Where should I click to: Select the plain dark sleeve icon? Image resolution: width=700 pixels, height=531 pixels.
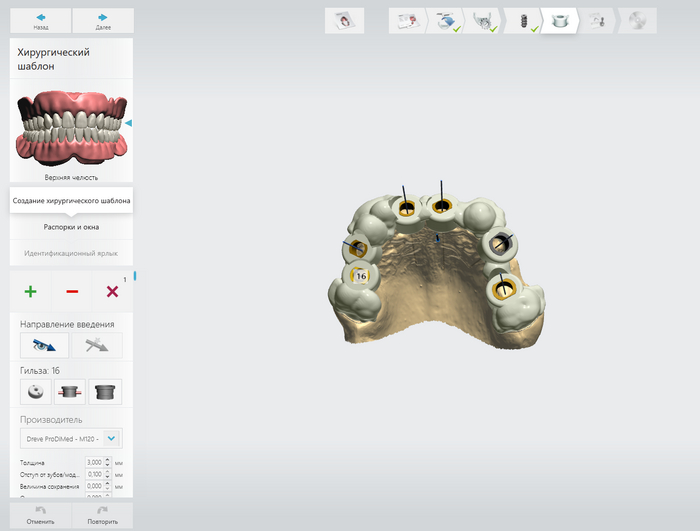pyautogui.click(x=105, y=392)
